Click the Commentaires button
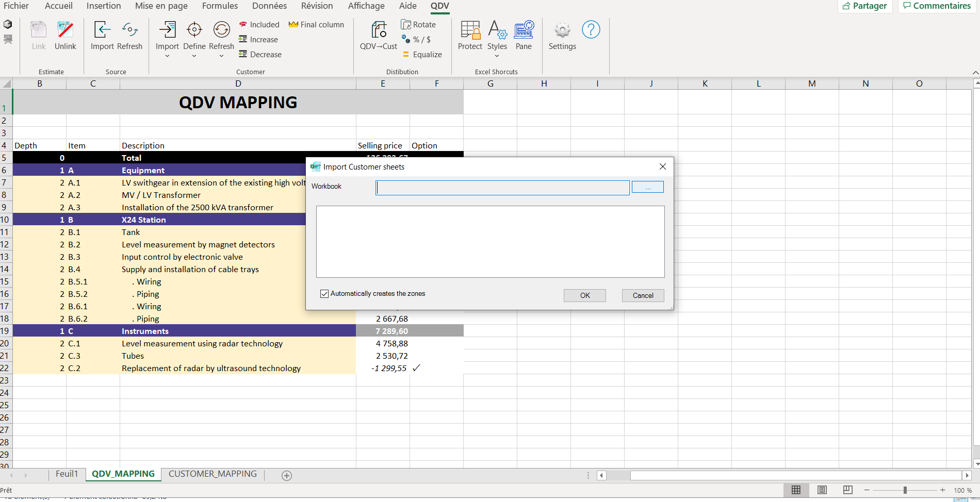Image resolution: width=980 pixels, height=502 pixels. point(937,6)
